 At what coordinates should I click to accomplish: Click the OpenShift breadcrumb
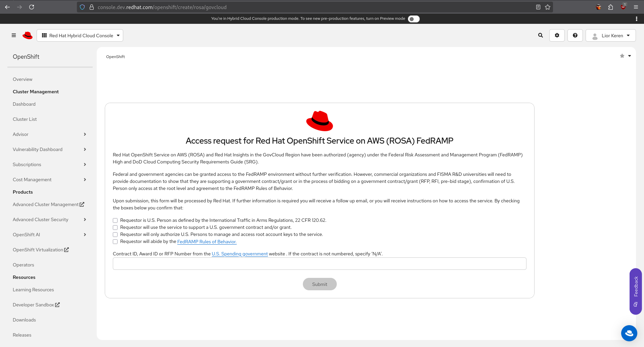click(116, 57)
